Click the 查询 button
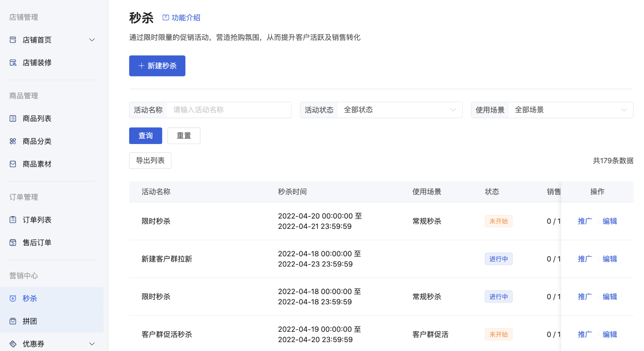This screenshot has width=644, height=351. coord(145,136)
